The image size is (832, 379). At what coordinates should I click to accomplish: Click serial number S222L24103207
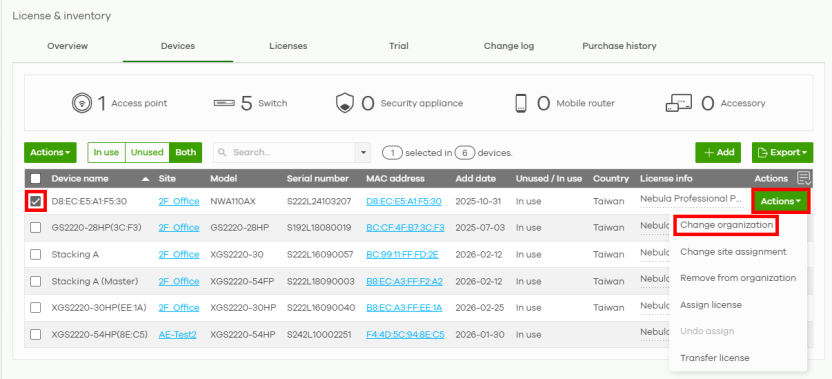click(319, 202)
